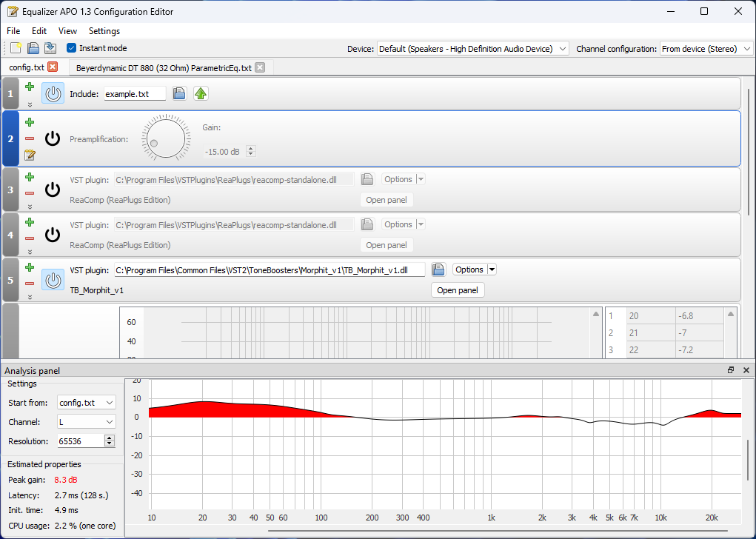Browse for the Include file with the file icon
Viewport: 756px width, 539px height.
[x=179, y=93]
